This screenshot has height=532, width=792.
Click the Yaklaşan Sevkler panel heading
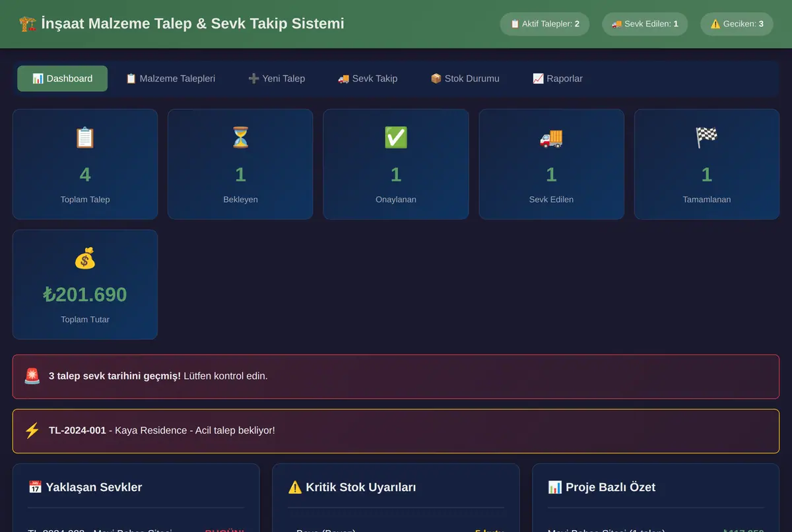click(94, 487)
